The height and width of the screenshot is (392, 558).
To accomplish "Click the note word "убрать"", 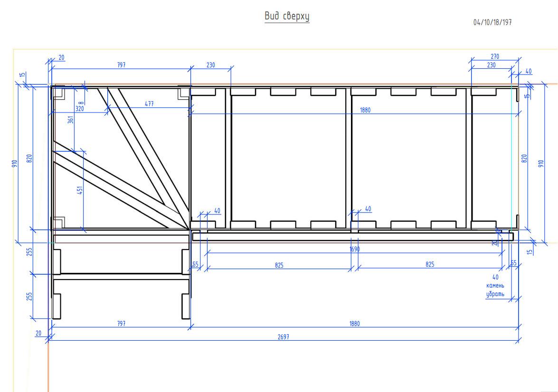I will 495,294.
